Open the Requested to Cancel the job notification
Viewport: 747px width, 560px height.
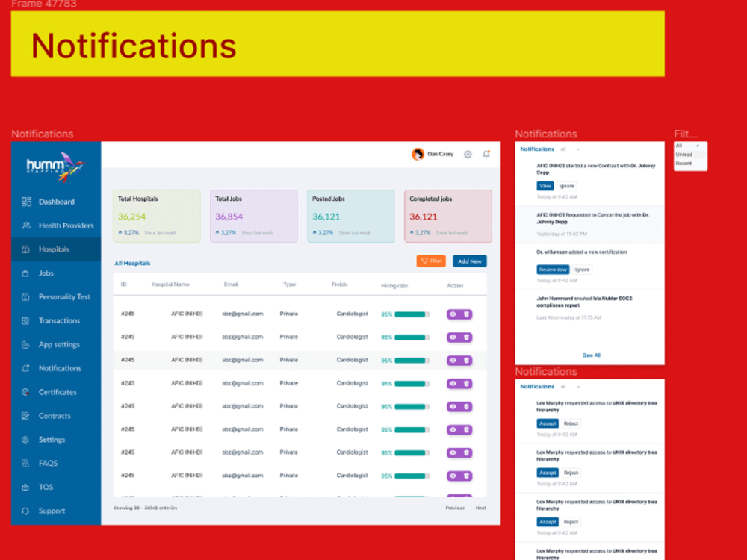[x=590, y=225]
